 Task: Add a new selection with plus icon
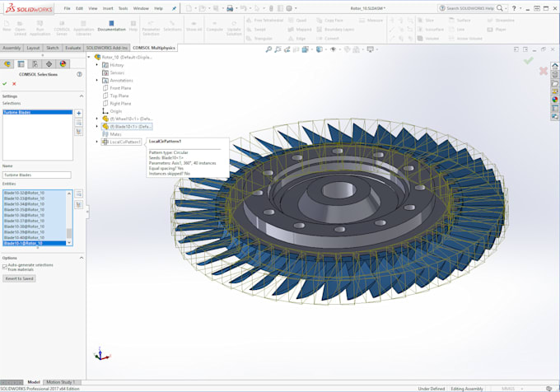79,113
